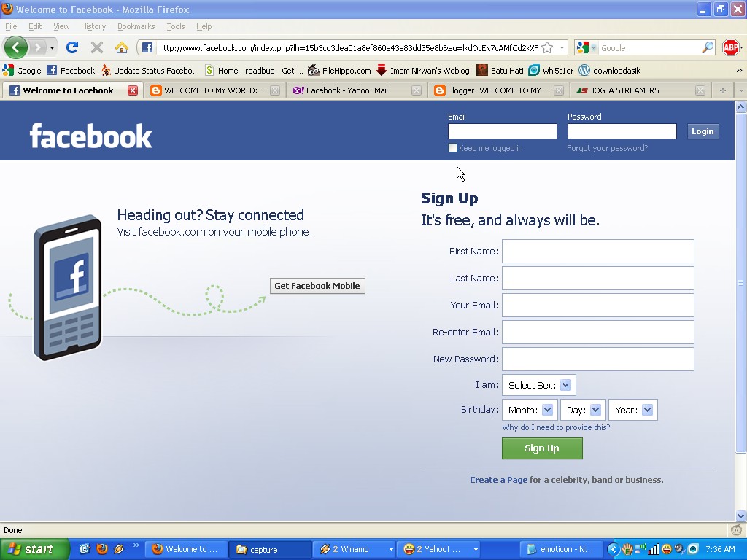Open Imam Nirwan's Weblog bookmark
The height and width of the screenshot is (560, 747).
[422, 71]
